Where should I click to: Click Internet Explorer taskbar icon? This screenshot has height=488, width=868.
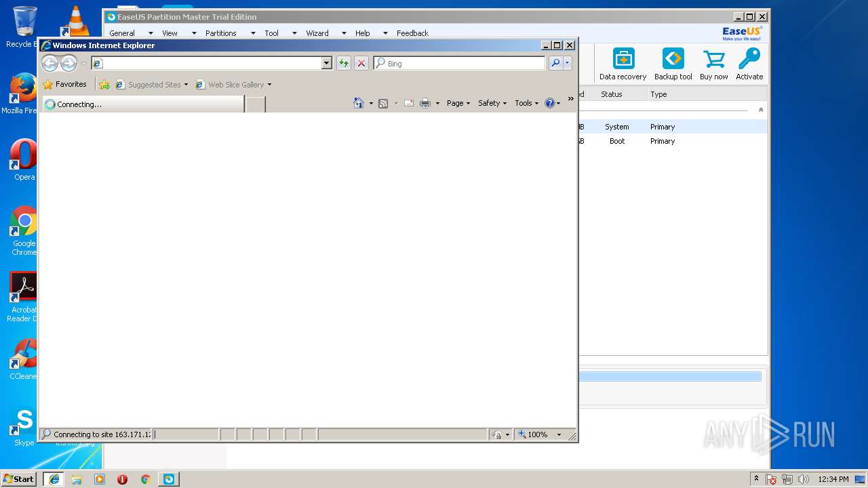pos(54,479)
